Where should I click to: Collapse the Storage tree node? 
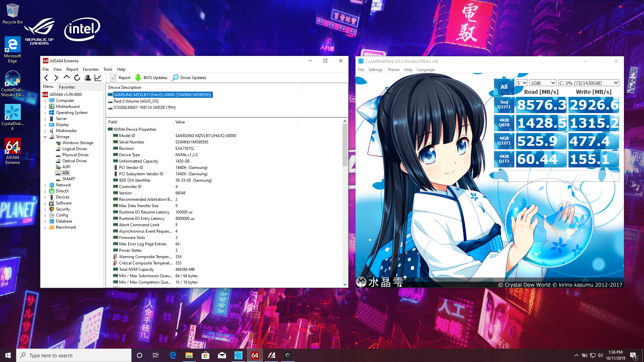45,137
